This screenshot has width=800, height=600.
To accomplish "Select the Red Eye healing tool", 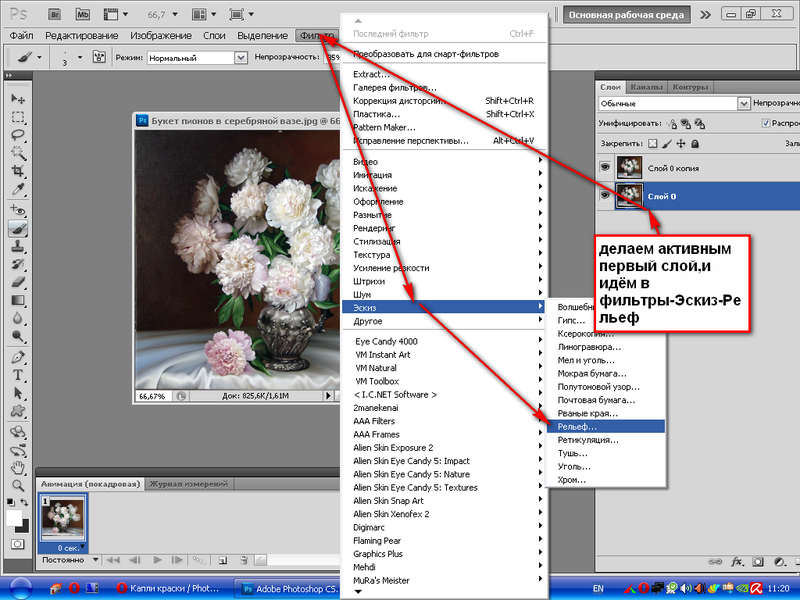I will [x=18, y=210].
